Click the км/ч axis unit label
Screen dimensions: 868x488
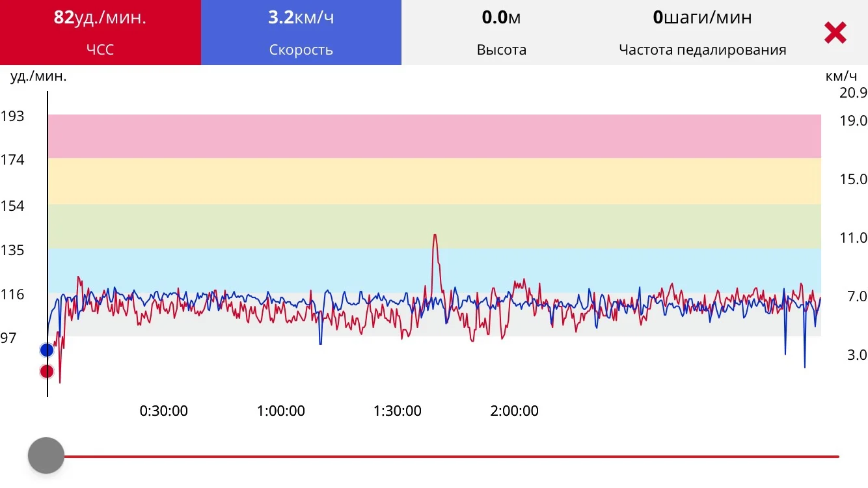(842, 76)
